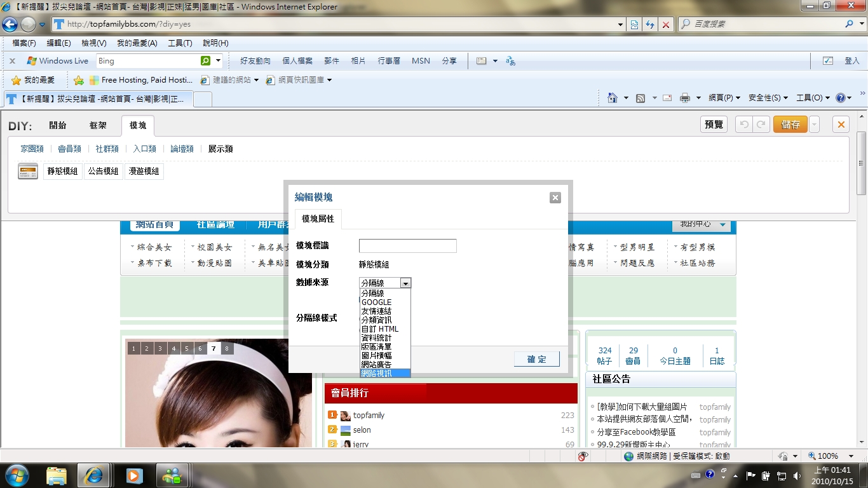Open the dropdown arrow next to 儲存
Image resolution: width=868 pixels, height=488 pixels.
click(814, 125)
